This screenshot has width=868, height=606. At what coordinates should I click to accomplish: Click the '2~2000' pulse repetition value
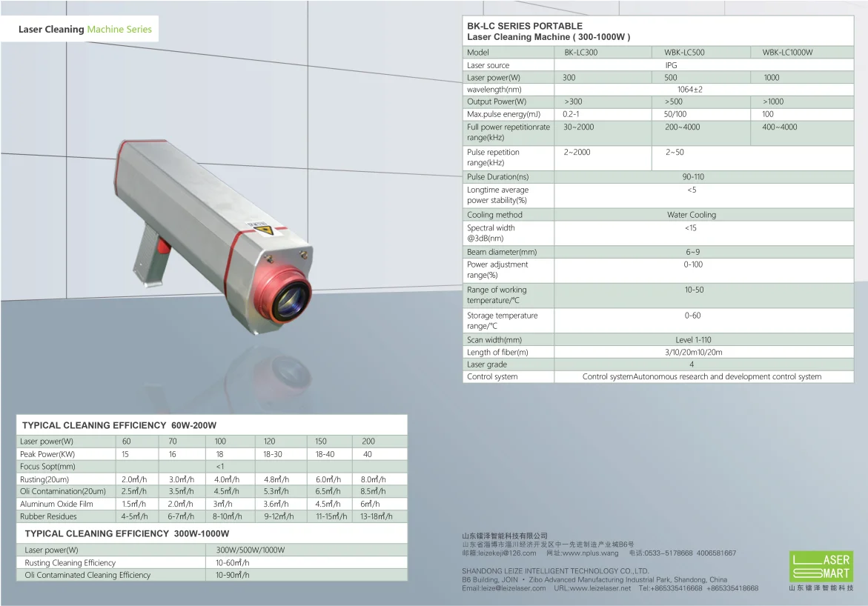[x=577, y=152]
